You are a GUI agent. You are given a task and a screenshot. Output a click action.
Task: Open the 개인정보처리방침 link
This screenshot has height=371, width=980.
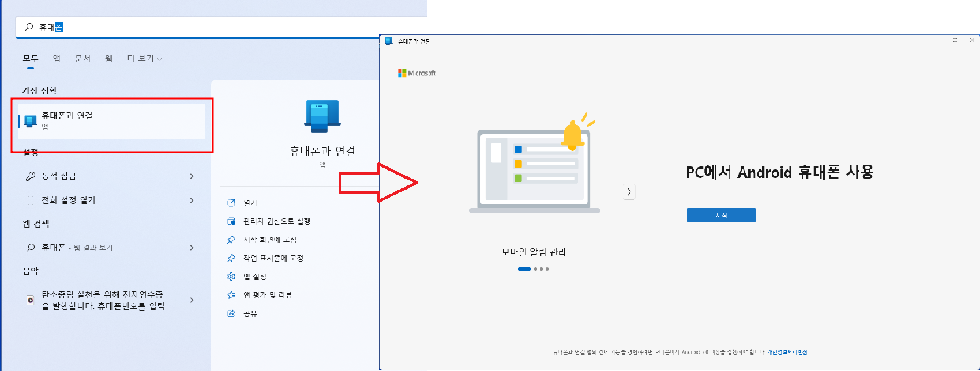click(787, 352)
